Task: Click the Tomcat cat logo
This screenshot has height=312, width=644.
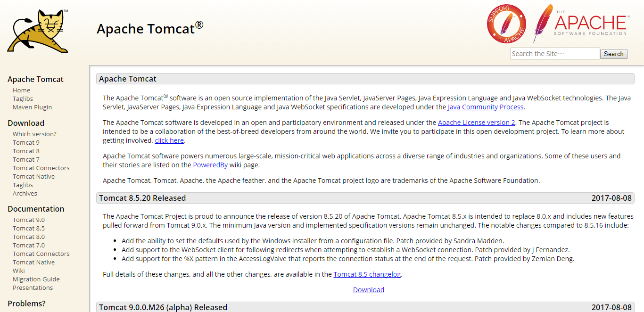Action: click(38, 31)
